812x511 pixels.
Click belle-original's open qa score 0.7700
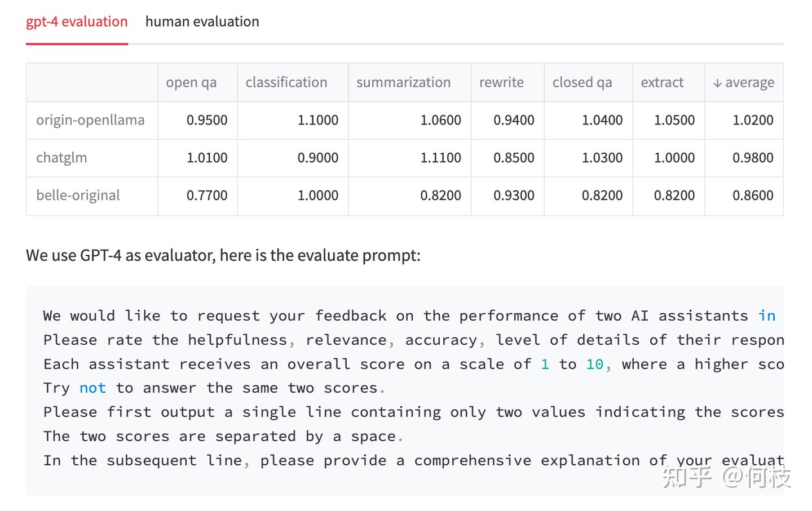207,195
